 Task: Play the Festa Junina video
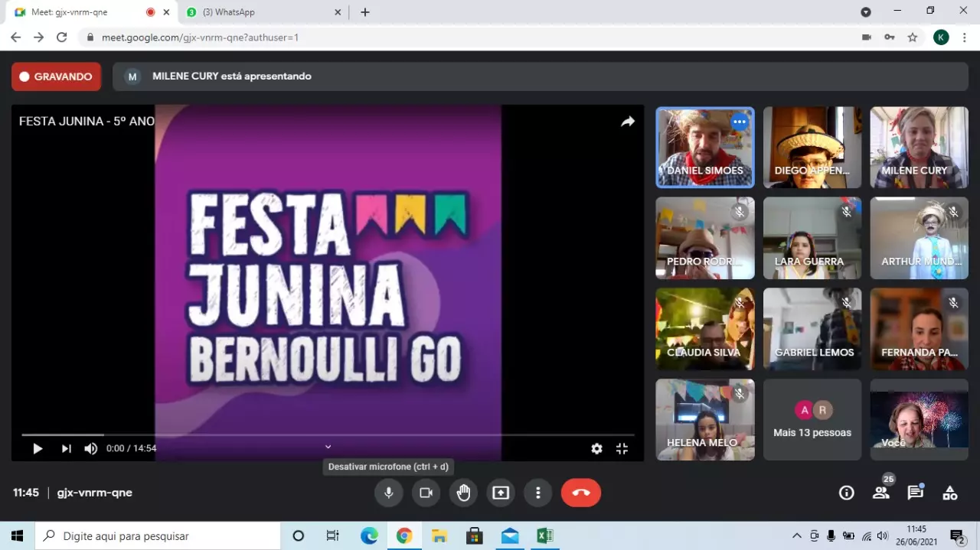tap(37, 449)
